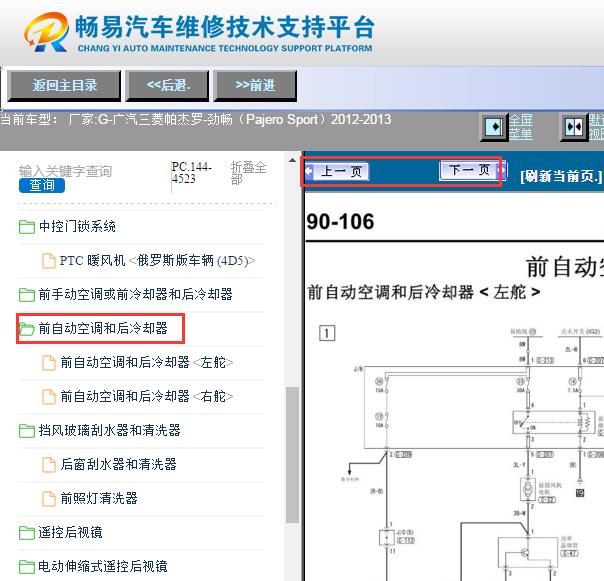This screenshot has height=581, width=604.
Task: Go forward with the >>前进 button
Action: coord(255,86)
